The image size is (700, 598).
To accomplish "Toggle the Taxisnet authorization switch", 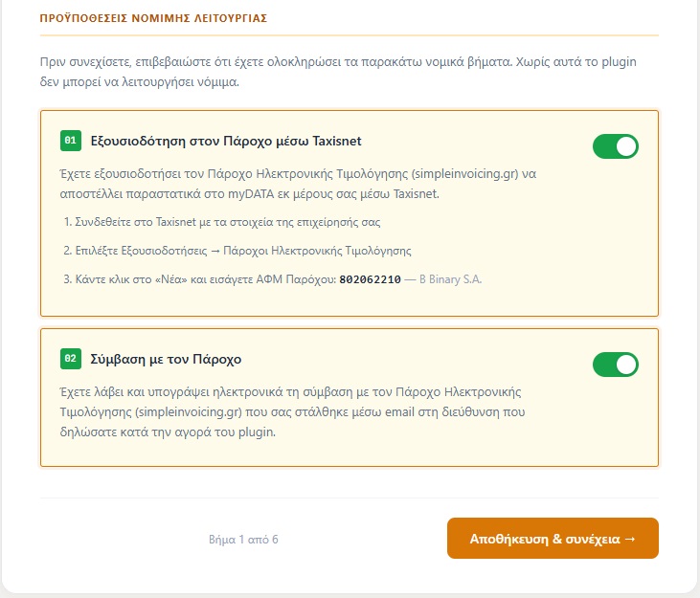I will click(615, 146).
